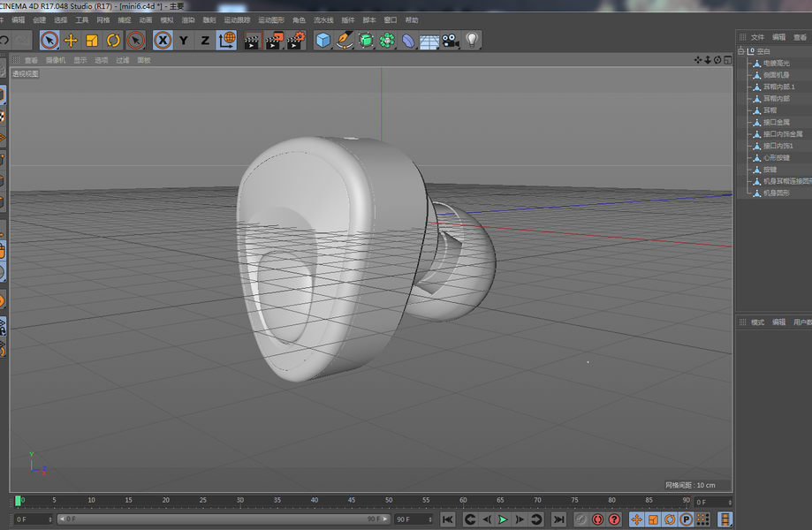
Task: Add a Cube primitive object
Action: [323, 41]
